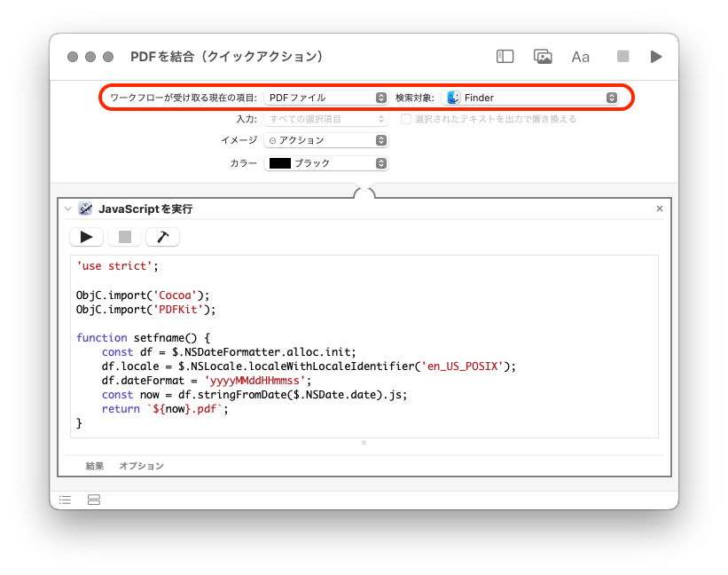The width and height of the screenshot is (728, 575).
Task: Click the JavaScriptを実行 action title
Action: coord(145,209)
